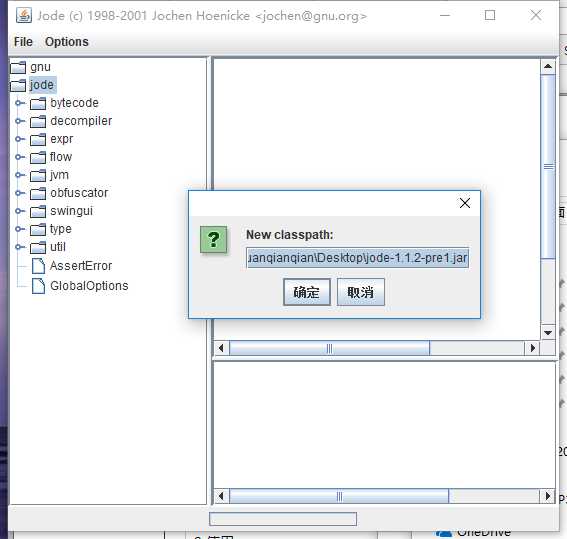Expand the expr package node
Image resolution: width=567 pixels, height=539 pixels.
19,139
